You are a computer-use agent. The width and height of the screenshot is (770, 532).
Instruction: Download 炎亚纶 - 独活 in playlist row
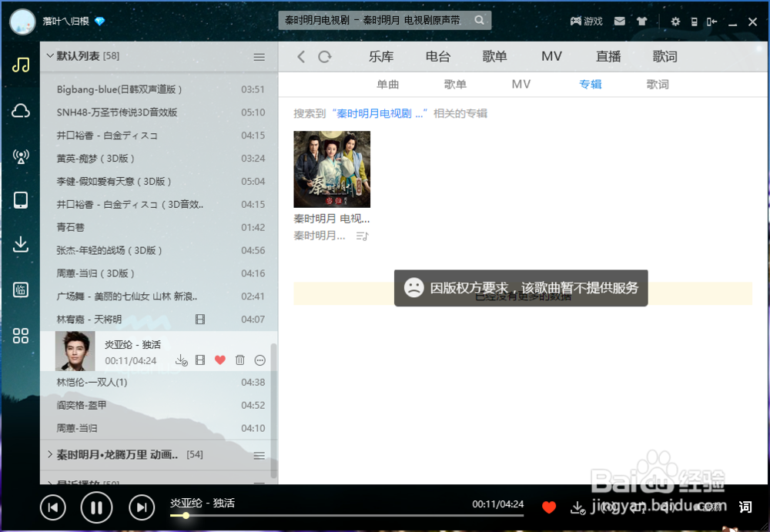pos(181,360)
